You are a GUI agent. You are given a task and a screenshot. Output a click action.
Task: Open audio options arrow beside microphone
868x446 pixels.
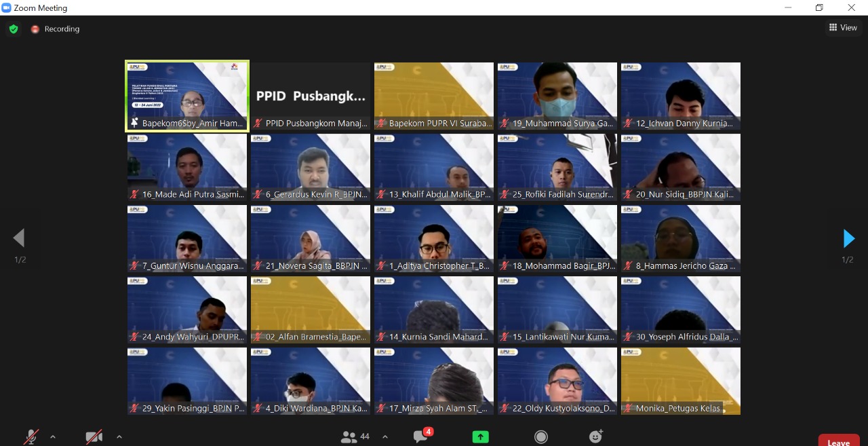[x=53, y=436]
